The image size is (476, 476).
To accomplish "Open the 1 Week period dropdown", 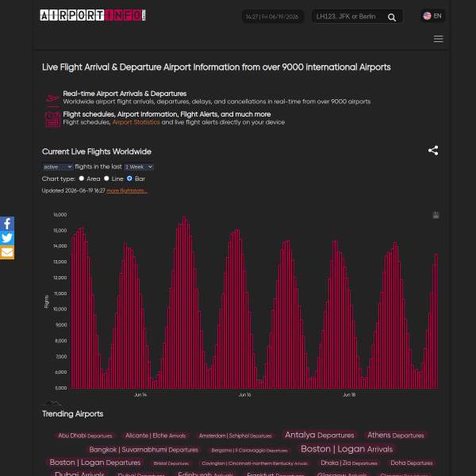I will point(138,167).
